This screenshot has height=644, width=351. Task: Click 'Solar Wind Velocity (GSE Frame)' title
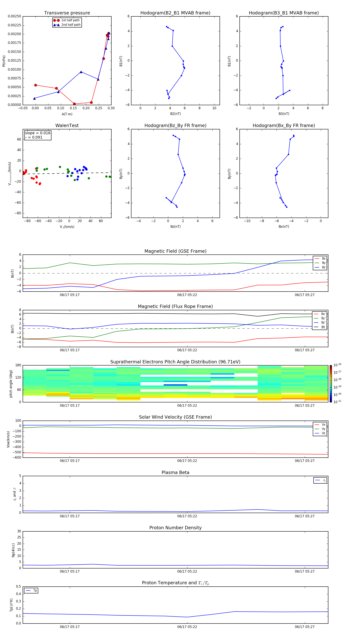tap(175, 417)
